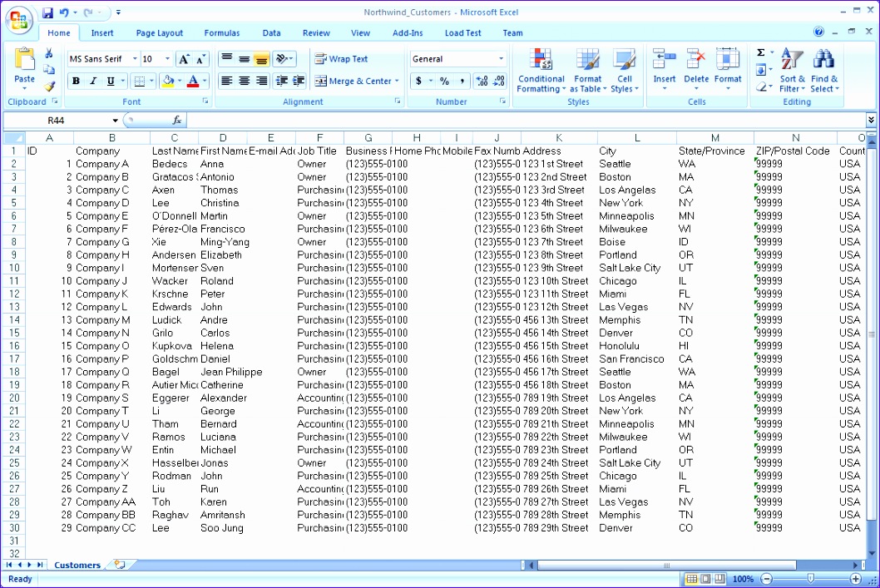Click the zoom slider handle
This screenshot has width=880, height=588.
[810, 579]
